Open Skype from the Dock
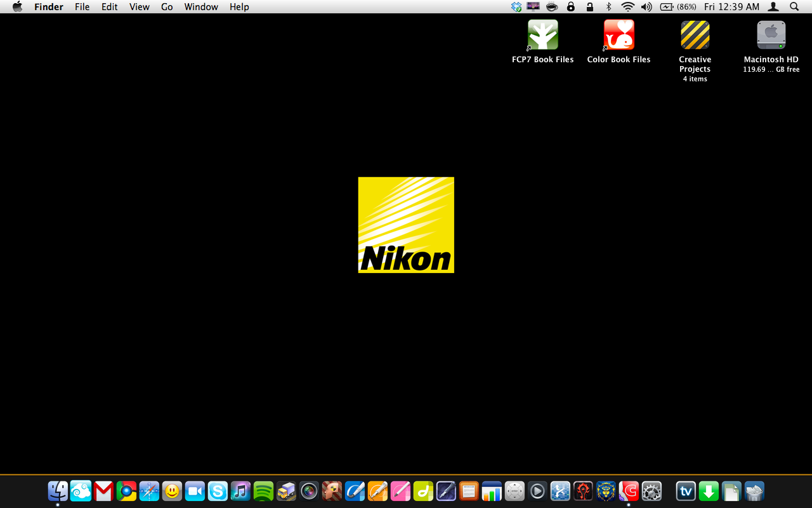Screen dimensions: 812x508 coord(218,491)
